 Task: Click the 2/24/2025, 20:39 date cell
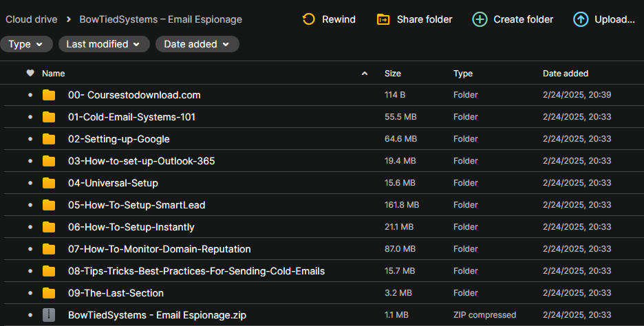577,95
